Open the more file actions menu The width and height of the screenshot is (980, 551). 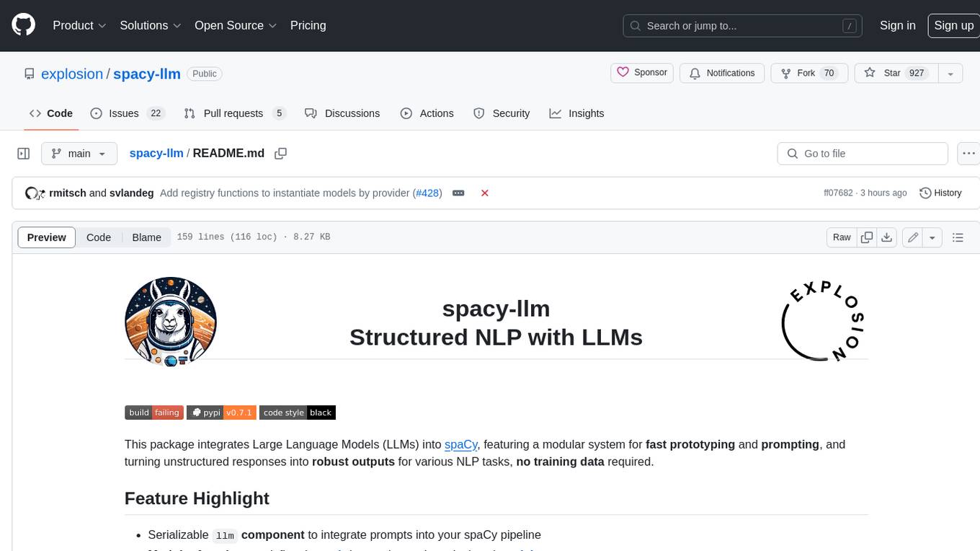pyautogui.click(x=969, y=154)
